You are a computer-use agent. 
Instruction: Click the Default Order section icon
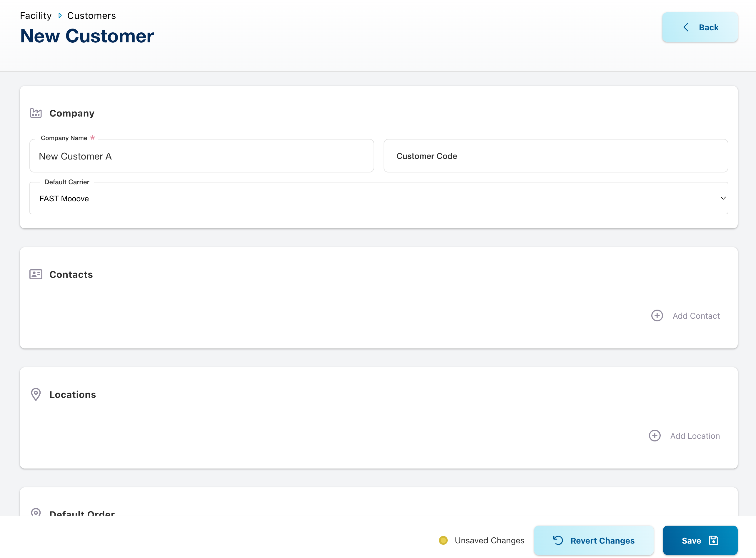[x=36, y=512]
